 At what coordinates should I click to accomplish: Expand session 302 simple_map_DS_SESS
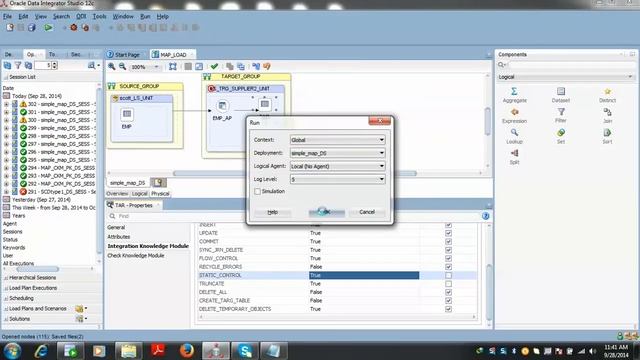pos(6,104)
